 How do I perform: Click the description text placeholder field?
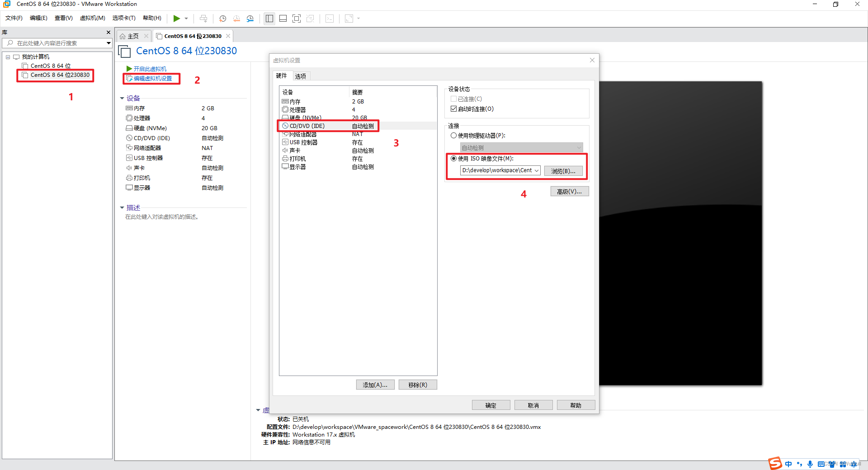coord(162,217)
